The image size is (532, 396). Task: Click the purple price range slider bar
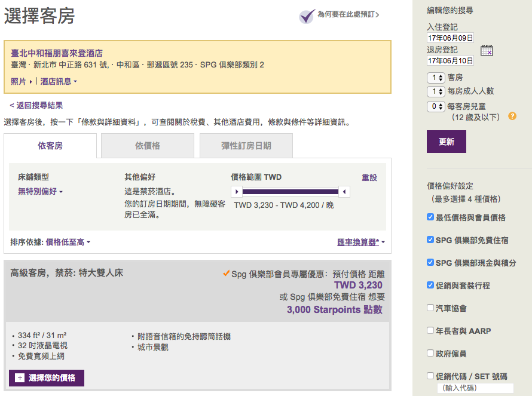[x=291, y=192]
